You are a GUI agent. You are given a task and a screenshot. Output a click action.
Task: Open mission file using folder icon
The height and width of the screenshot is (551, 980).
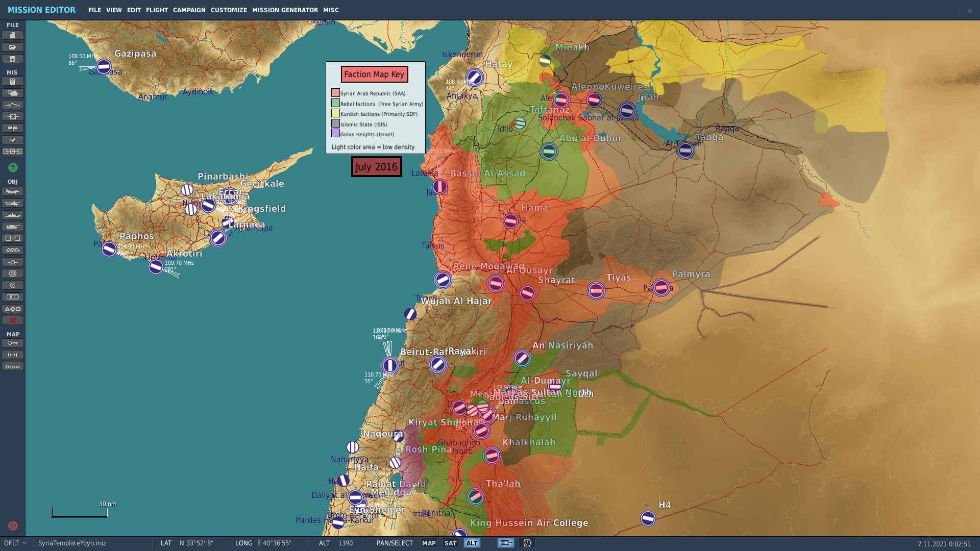13,47
